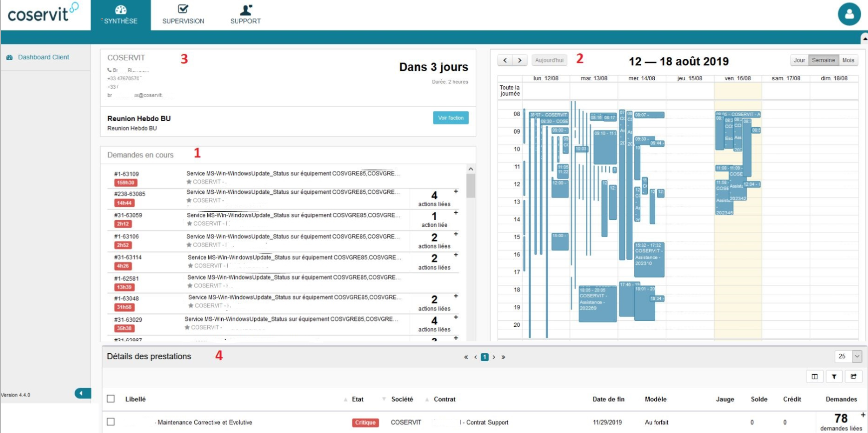
Task: Switch calendar to Mois view
Action: tap(848, 60)
